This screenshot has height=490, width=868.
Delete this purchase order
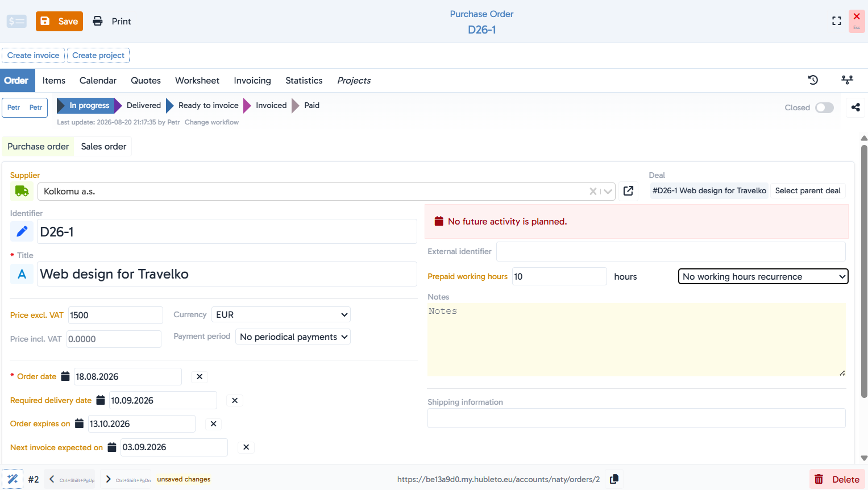point(837,479)
